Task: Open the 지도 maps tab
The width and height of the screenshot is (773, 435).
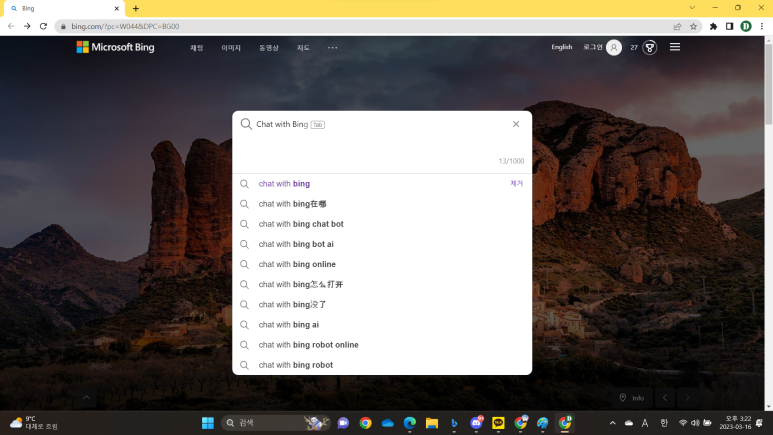Action: pos(303,48)
